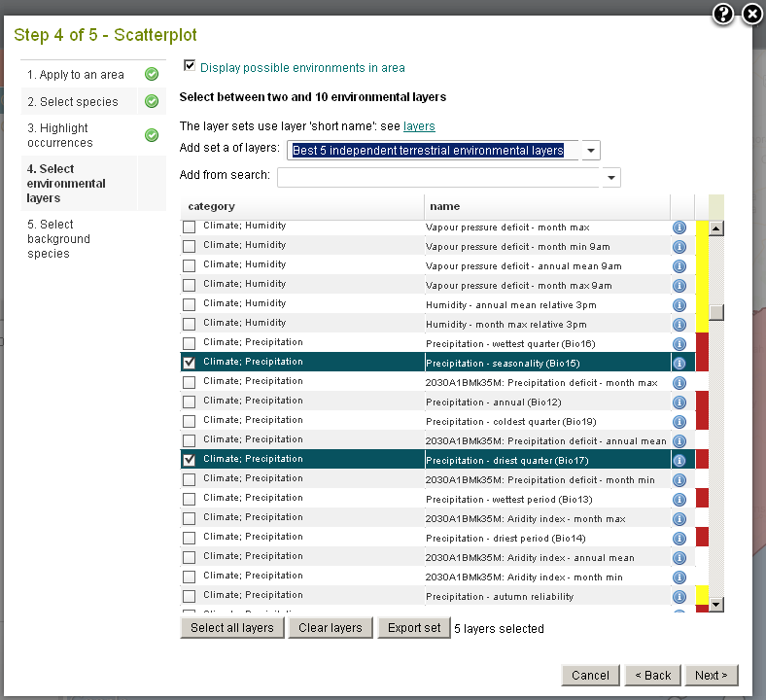Go to step 3 Highlight occurrences

[60, 135]
